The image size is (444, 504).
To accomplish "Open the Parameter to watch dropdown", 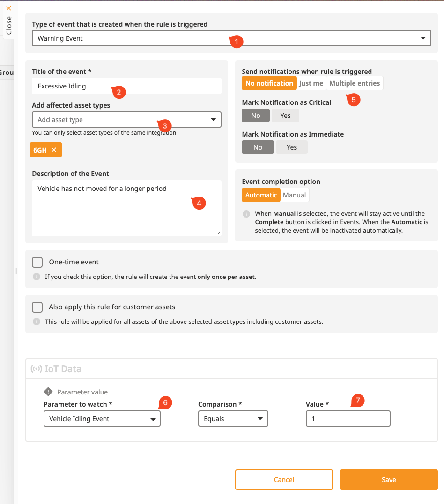I will [102, 419].
